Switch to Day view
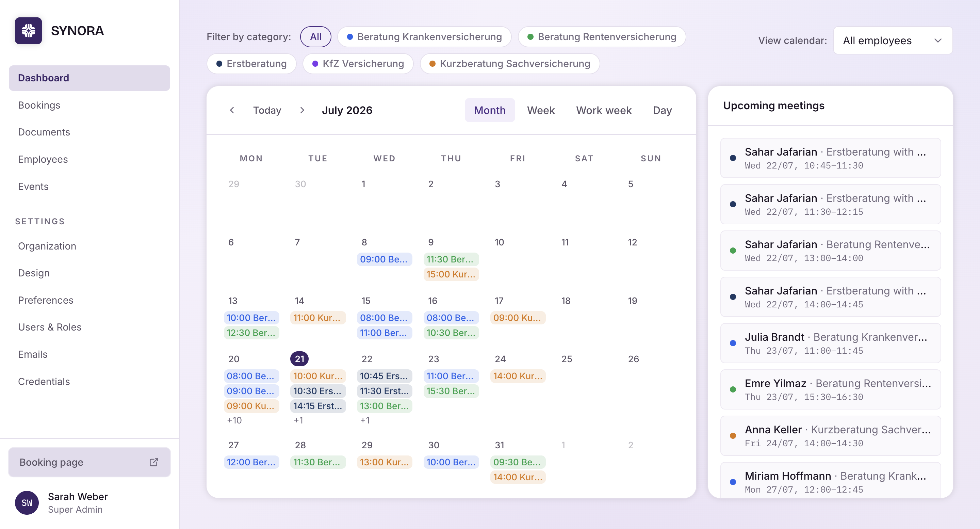 pyautogui.click(x=662, y=110)
